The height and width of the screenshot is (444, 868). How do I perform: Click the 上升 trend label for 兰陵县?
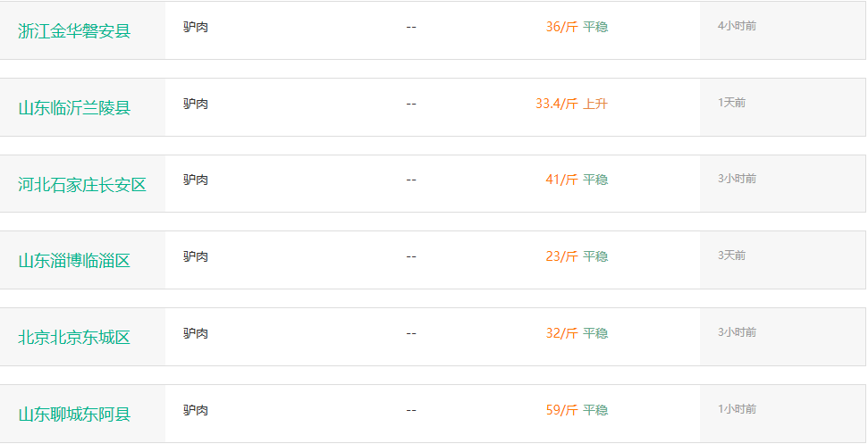pos(595,104)
